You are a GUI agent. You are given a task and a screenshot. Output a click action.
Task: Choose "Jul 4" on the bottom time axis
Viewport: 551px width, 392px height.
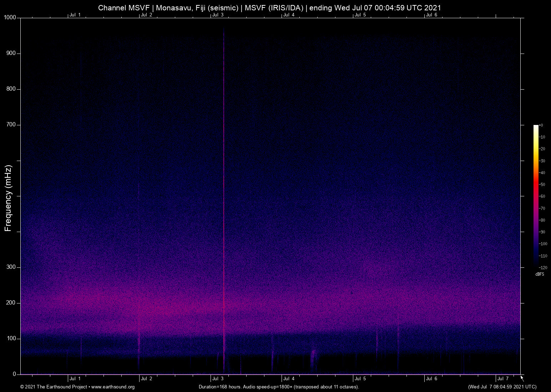pyautogui.click(x=289, y=378)
